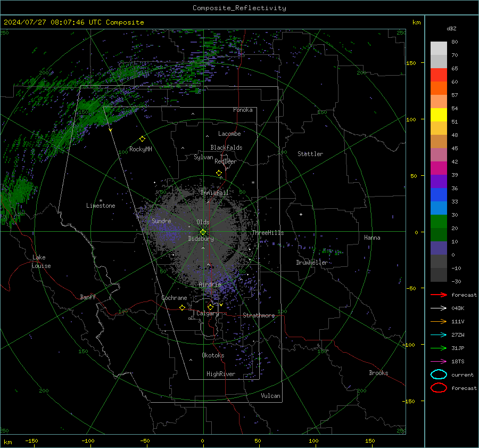Click the RockyMH label
479x448 pixels.
click(x=141, y=149)
